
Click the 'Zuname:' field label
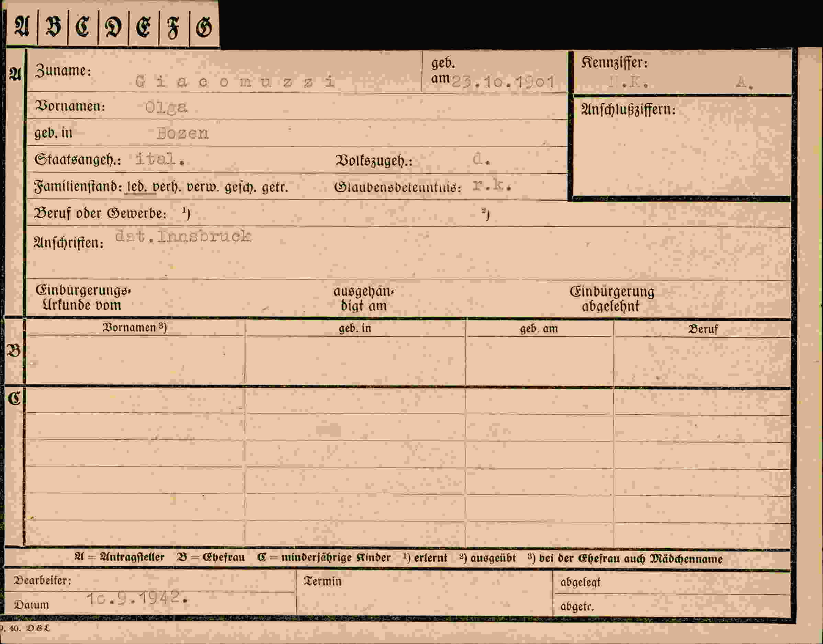click(63, 71)
